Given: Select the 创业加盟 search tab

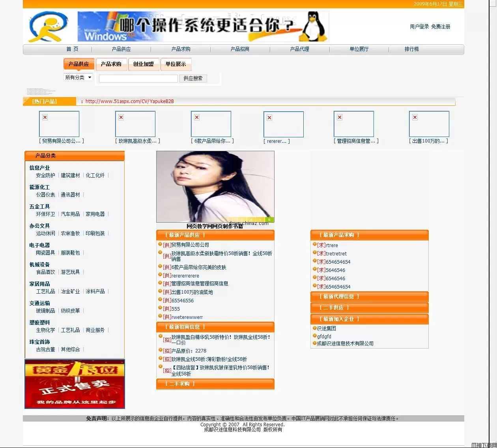Looking at the screenshot, I should click(x=143, y=64).
